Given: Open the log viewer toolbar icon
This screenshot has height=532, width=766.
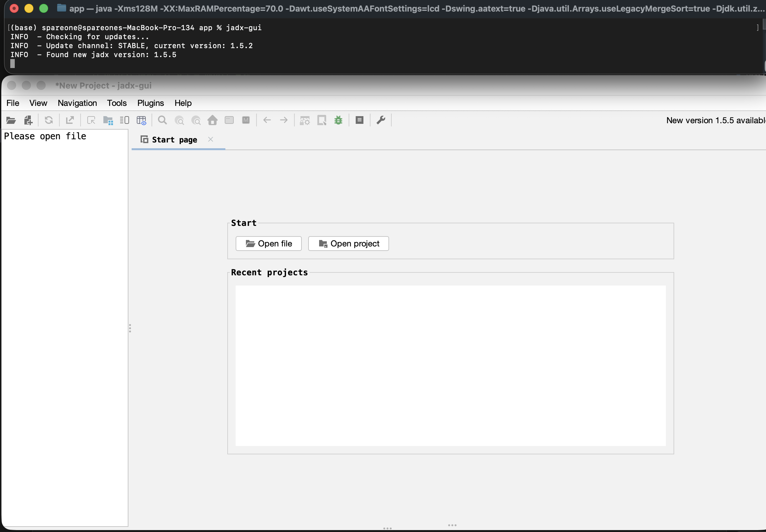Looking at the screenshot, I should pos(359,120).
